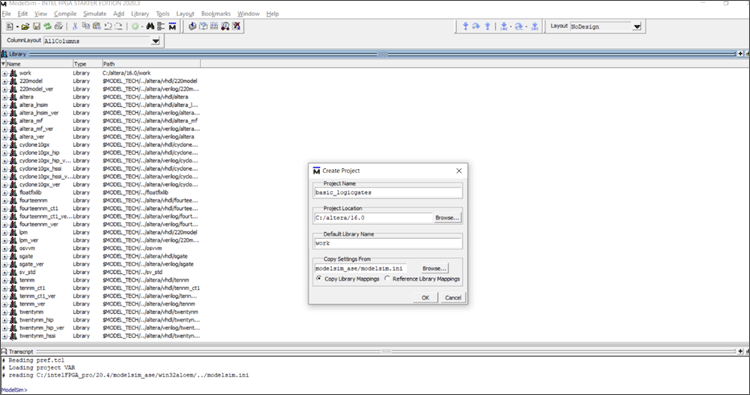Image resolution: width=750 pixels, height=395 pixels.
Task: Click the New file toolbar icon
Action: [10, 26]
